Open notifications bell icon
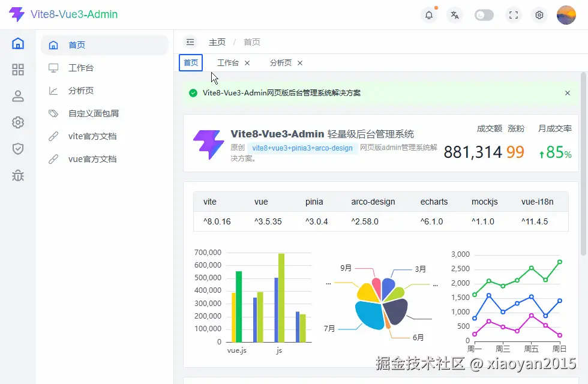 tap(429, 15)
